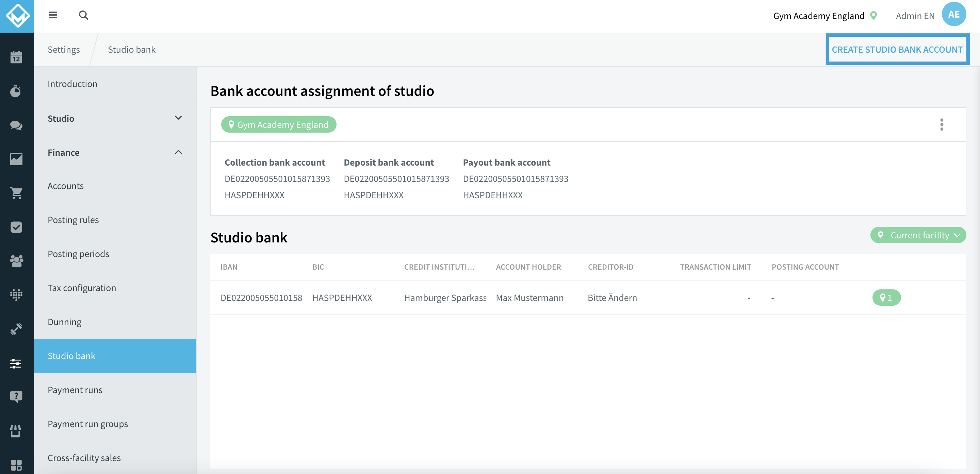Open the Current facility dropdown
The width and height of the screenshot is (980, 474).
coord(918,235)
